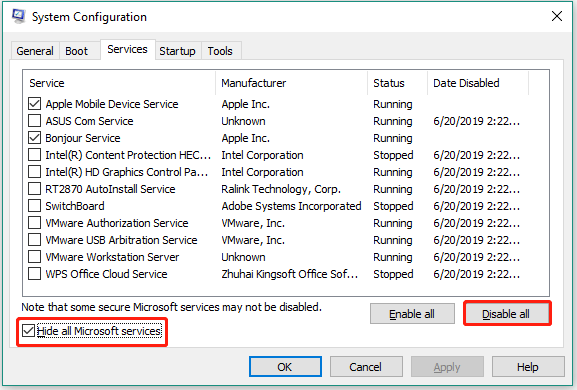
Task: Check VMware USB Arbitration Service checkbox
Action: coord(35,240)
